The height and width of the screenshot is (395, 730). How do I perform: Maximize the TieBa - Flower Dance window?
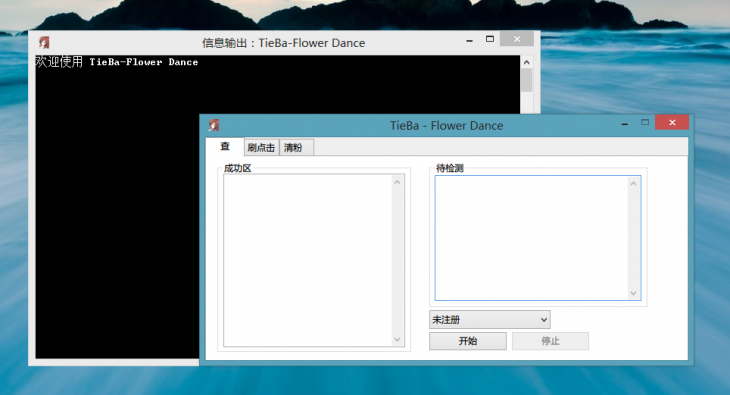pyautogui.click(x=645, y=123)
